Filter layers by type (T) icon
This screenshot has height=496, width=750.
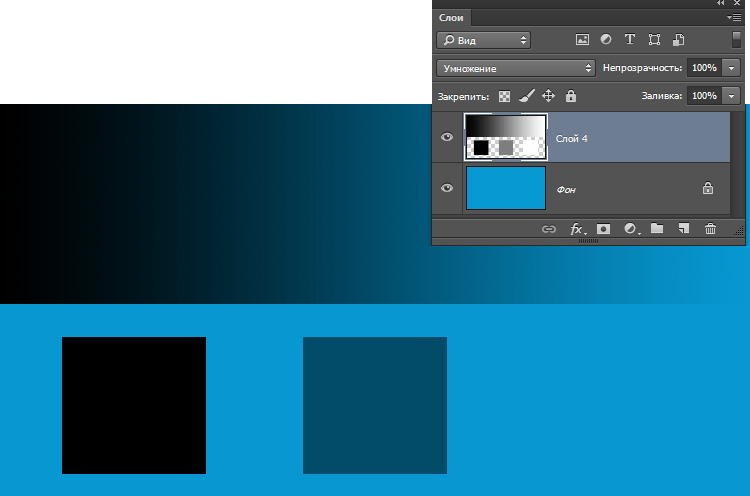click(629, 40)
